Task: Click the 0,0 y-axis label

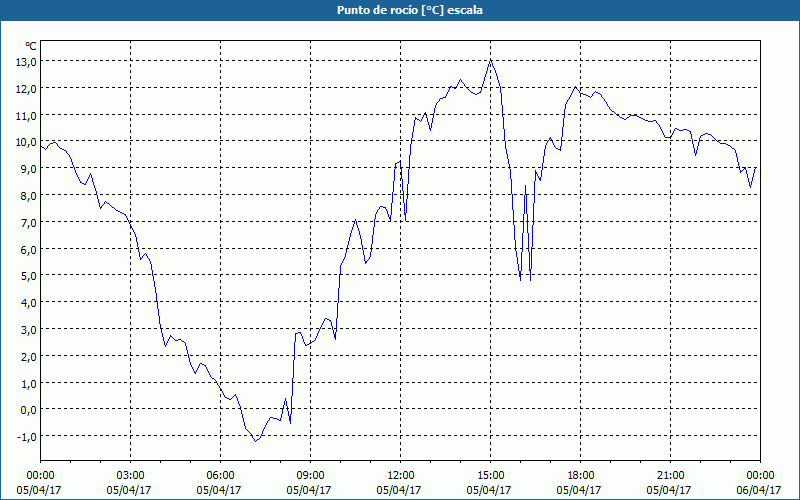Action: [x=28, y=410]
